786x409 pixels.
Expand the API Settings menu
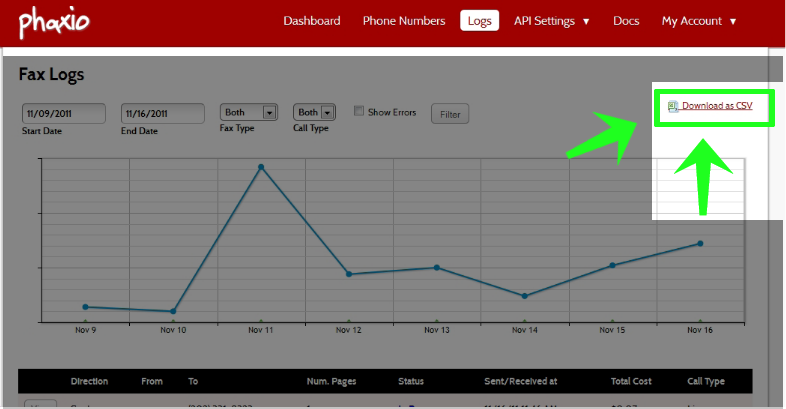point(551,21)
